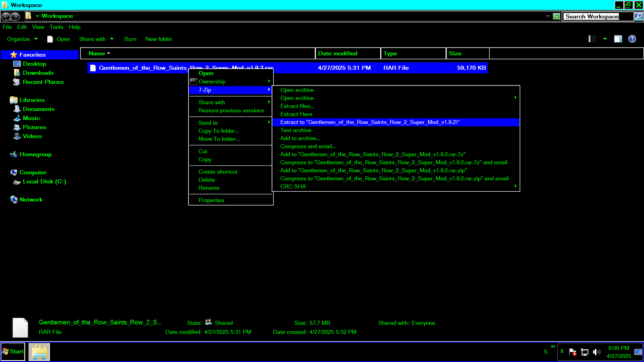The image size is (644, 362).
Task: Click Create shortcut entry
Action: coord(231,172)
